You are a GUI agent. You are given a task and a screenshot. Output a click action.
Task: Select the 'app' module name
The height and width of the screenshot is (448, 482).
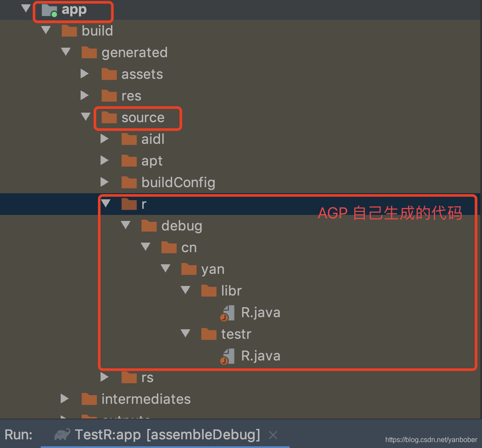point(74,11)
